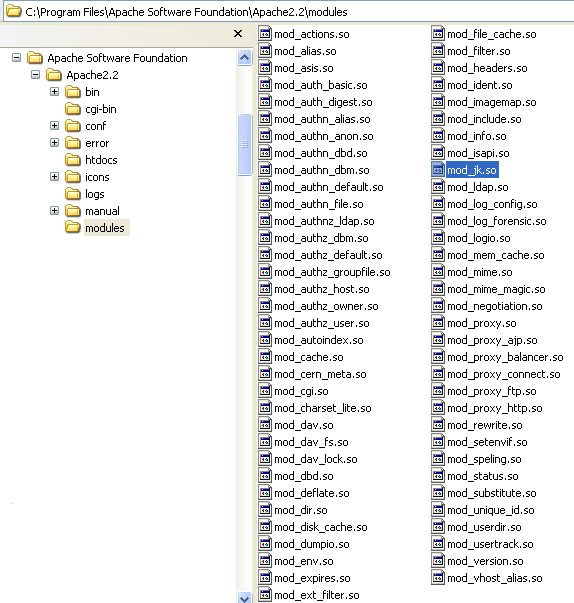Click the mod_cgi.so file icon
The width and height of the screenshot is (574, 603).
click(265, 391)
